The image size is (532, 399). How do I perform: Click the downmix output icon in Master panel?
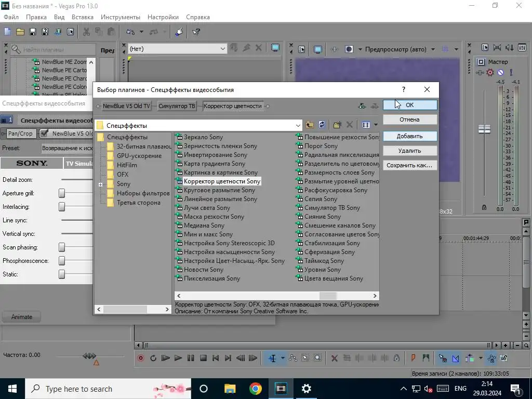coord(497,47)
